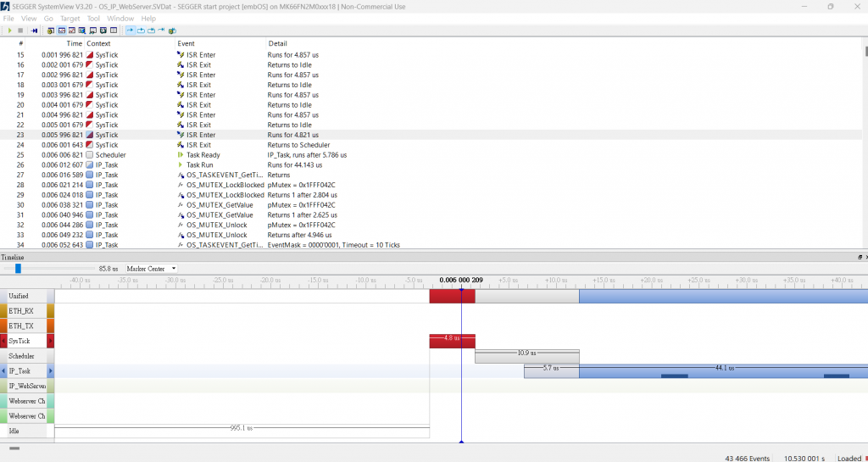This screenshot has height=462, width=868.
Task: Click the 0.006 000 209 timeline marker
Action: pyautogui.click(x=461, y=280)
